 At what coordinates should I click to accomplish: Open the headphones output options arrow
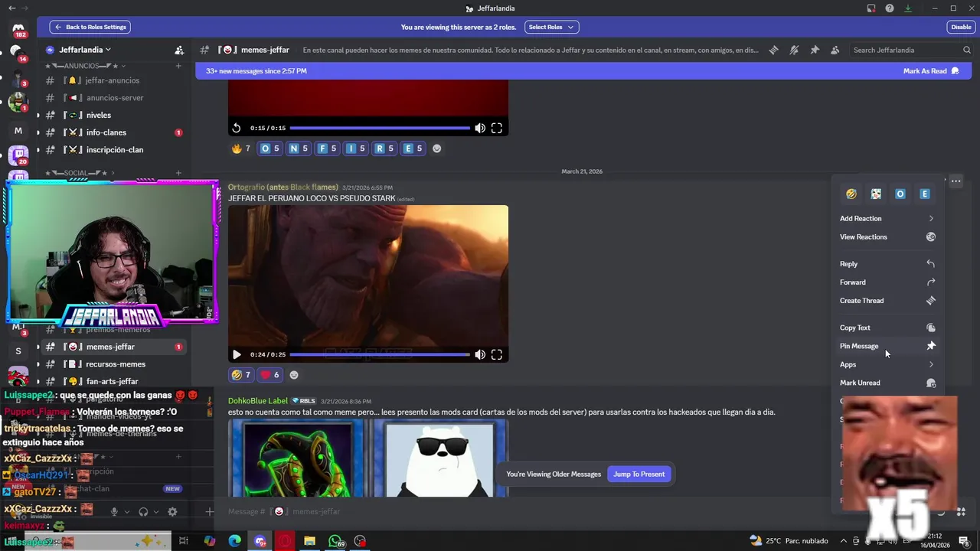pos(155,512)
